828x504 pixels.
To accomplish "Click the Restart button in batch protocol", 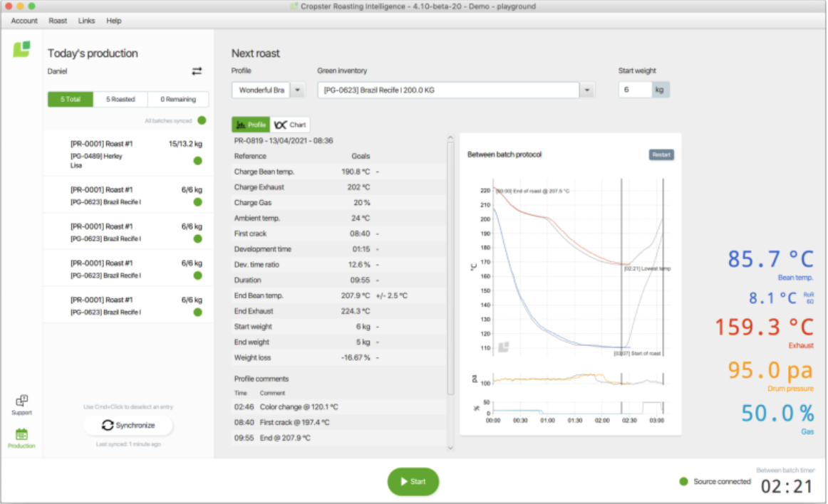I will point(661,154).
